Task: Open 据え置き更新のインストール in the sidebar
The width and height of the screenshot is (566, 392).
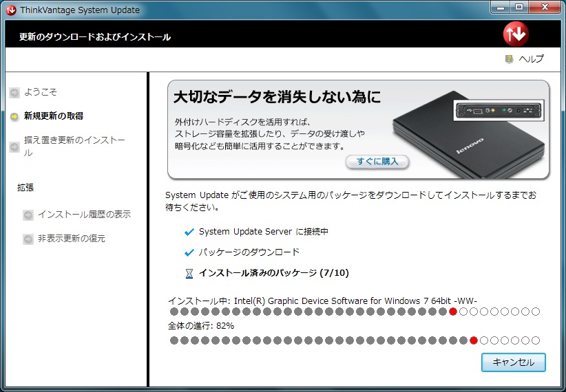Action: pyautogui.click(x=74, y=146)
